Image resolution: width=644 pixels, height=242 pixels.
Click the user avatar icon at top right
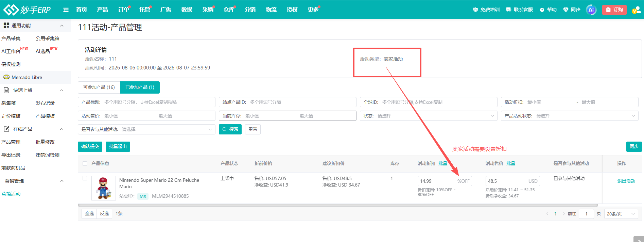click(x=636, y=10)
